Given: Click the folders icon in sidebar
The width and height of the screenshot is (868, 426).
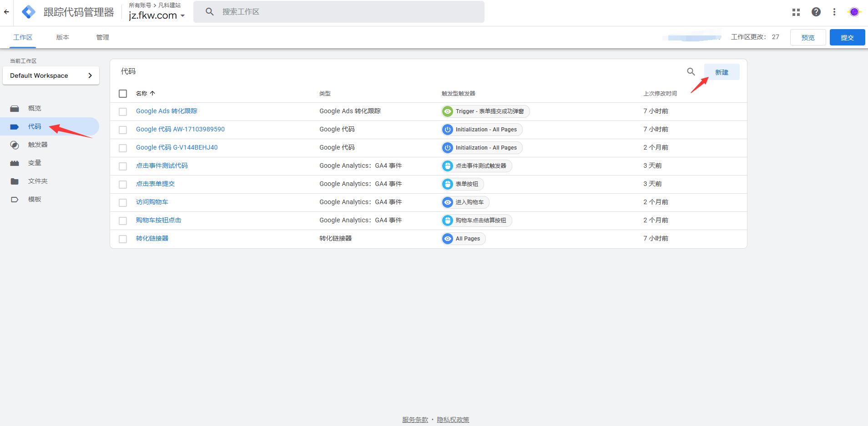Looking at the screenshot, I should (x=15, y=181).
